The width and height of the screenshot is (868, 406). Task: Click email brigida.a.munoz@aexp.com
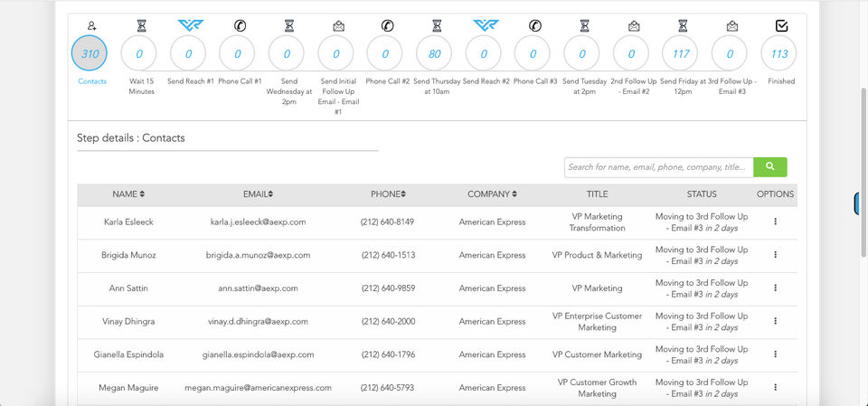pyautogui.click(x=258, y=255)
